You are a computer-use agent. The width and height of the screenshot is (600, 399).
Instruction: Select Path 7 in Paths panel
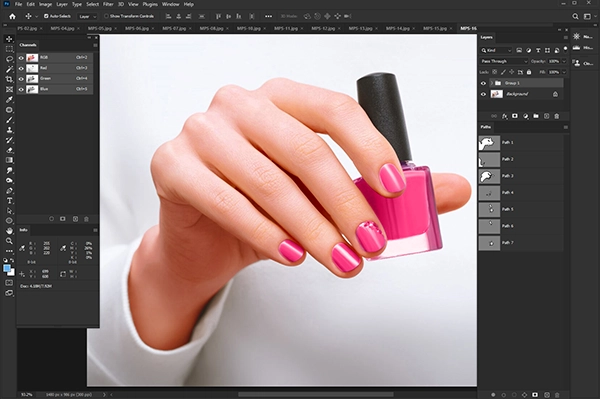521,243
